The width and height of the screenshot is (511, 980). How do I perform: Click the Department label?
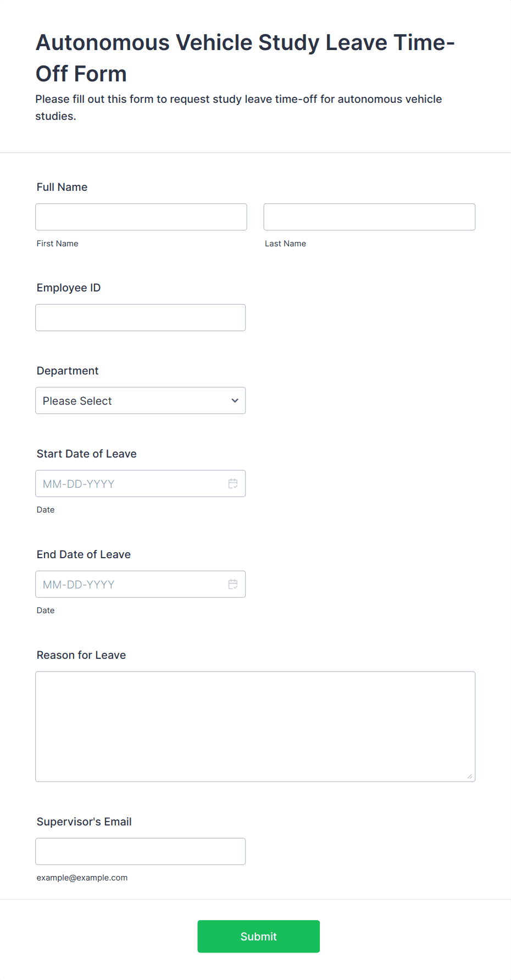tap(68, 371)
